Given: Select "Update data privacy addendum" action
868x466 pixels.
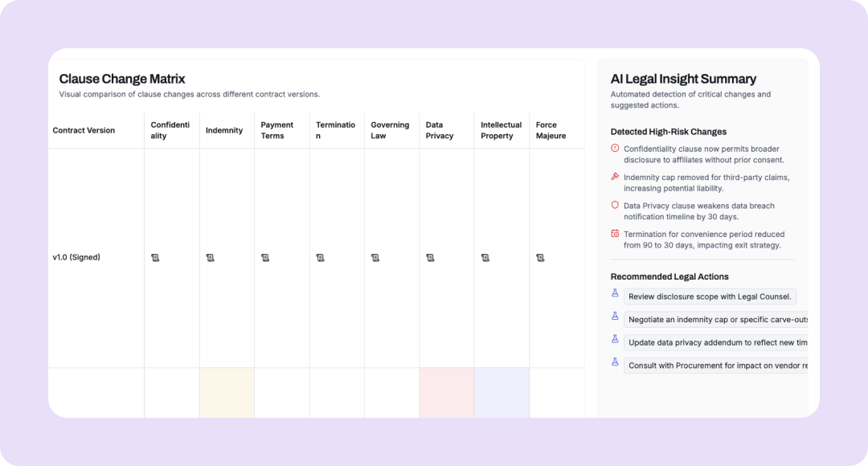Looking at the screenshot, I should [x=717, y=342].
